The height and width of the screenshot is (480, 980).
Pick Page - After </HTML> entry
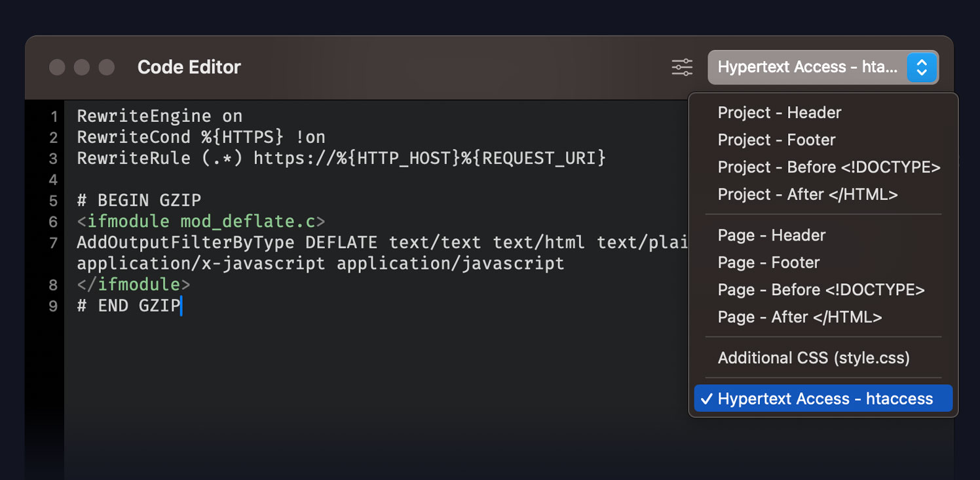tap(799, 317)
